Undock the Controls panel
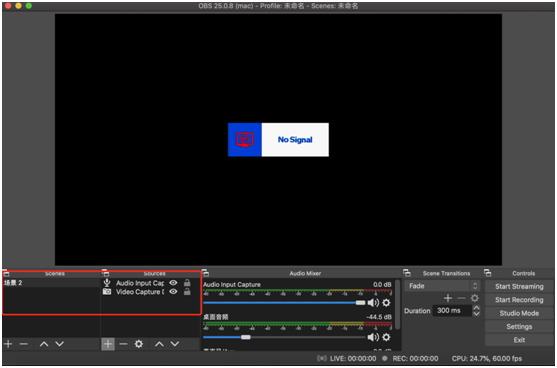Image resolution: width=557 pixels, height=368 pixels. [x=488, y=273]
